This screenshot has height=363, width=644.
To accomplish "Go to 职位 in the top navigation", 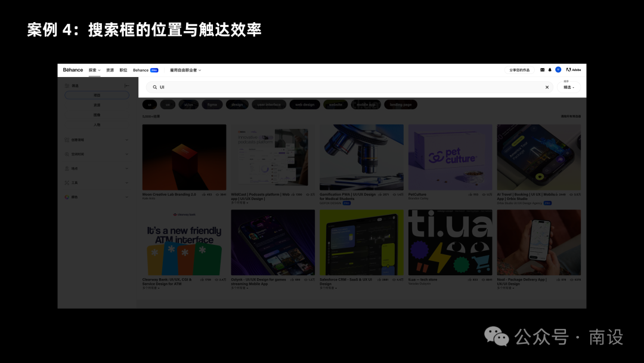I will [123, 70].
